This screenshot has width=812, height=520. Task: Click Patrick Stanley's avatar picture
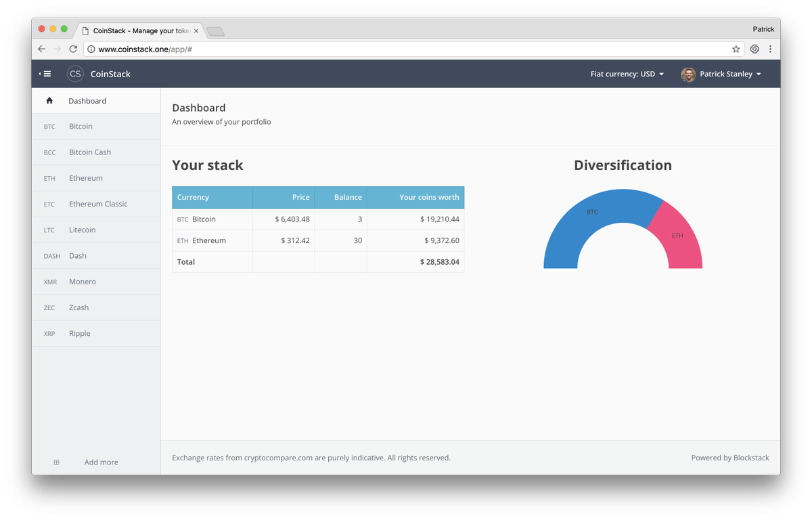688,74
